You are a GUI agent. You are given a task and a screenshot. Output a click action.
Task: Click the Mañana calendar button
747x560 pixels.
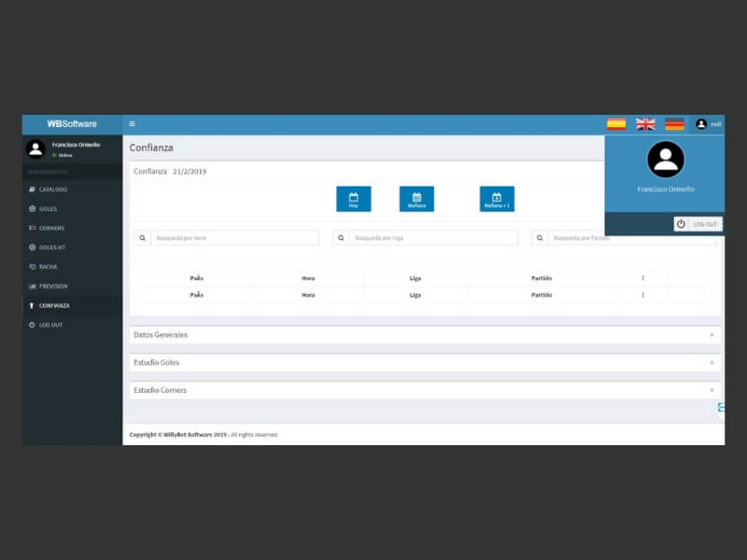coord(416,199)
